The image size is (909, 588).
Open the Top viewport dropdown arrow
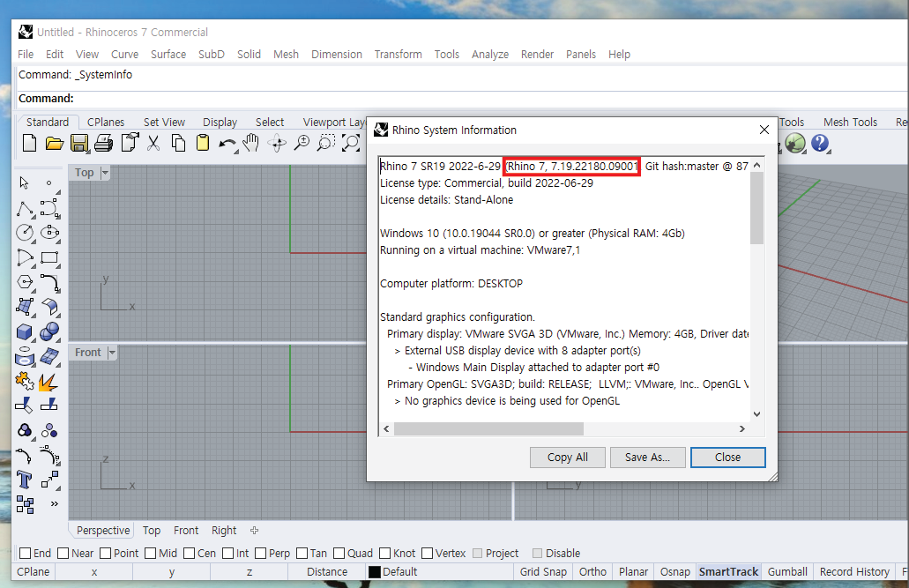tap(105, 172)
